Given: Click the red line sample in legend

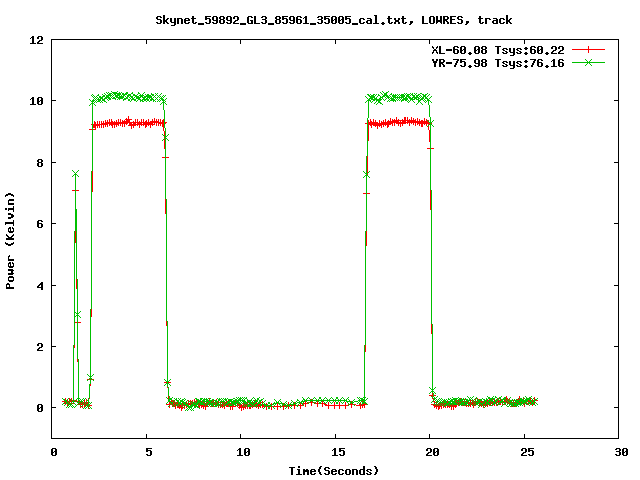Looking at the screenshot, I should tap(588, 50).
